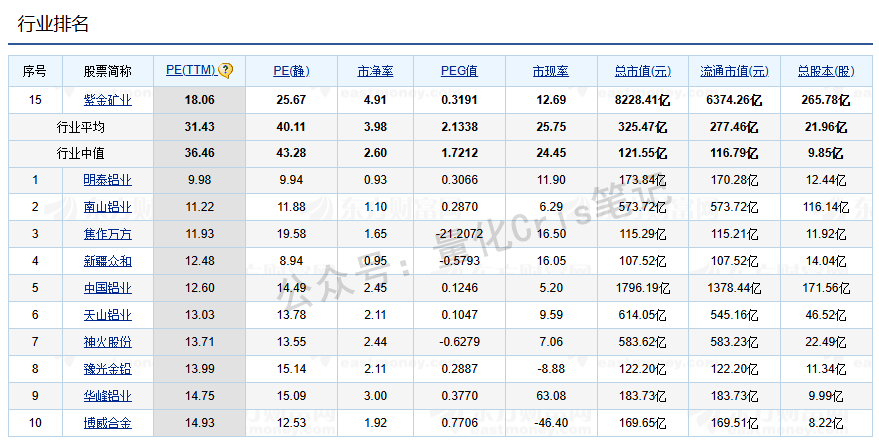Select 焦作万方 PEG value -21.2072

[460, 234]
